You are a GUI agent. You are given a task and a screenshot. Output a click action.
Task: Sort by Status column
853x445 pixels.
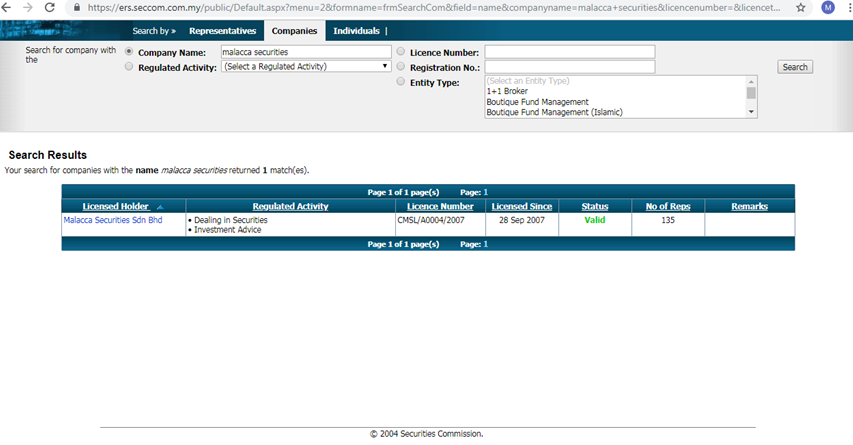tap(595, 206)
